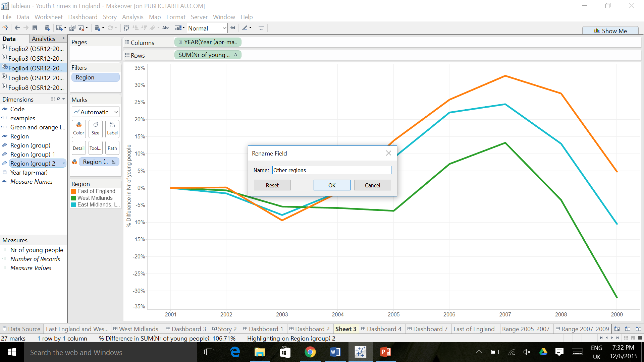This screenshot has height=362, width=644.
Task: Open the Normal fit dropdown
Action: (224, 28)
